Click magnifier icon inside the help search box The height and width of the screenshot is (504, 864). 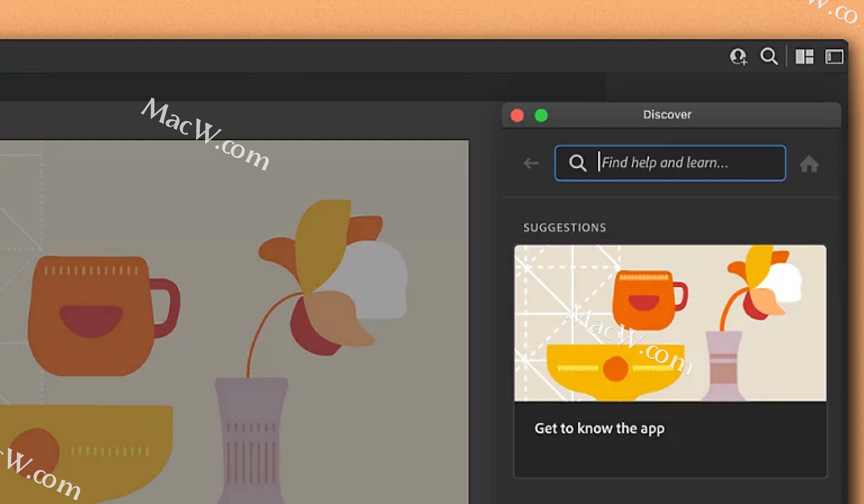coord(577,163)
